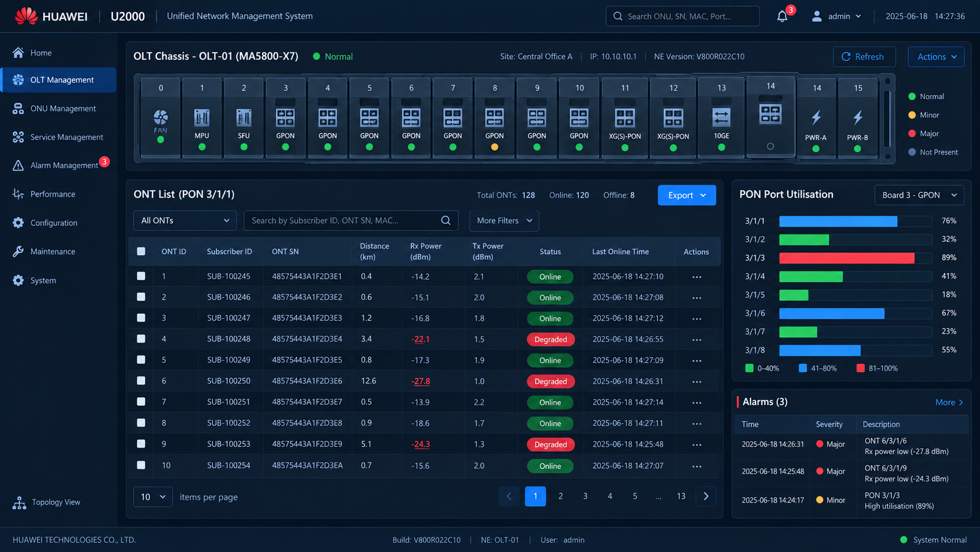
Task: Open actions menu for SUB-100250 row
Action: click(696, 382)
